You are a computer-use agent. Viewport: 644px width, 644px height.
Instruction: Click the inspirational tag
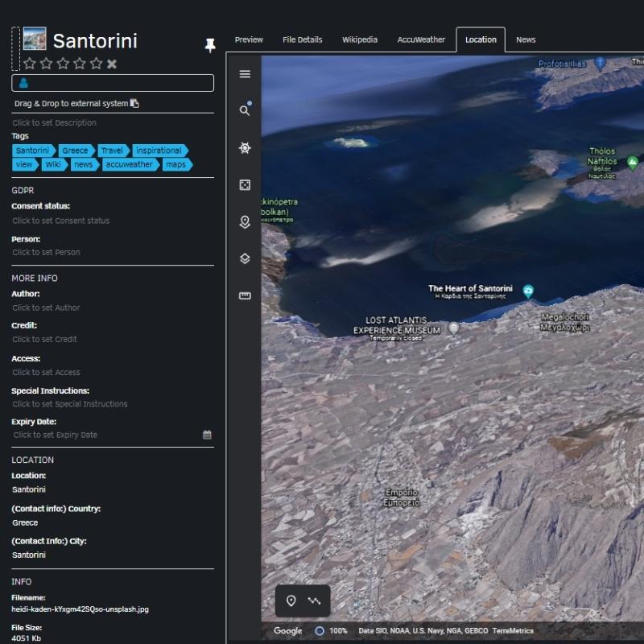coord(160,151)
